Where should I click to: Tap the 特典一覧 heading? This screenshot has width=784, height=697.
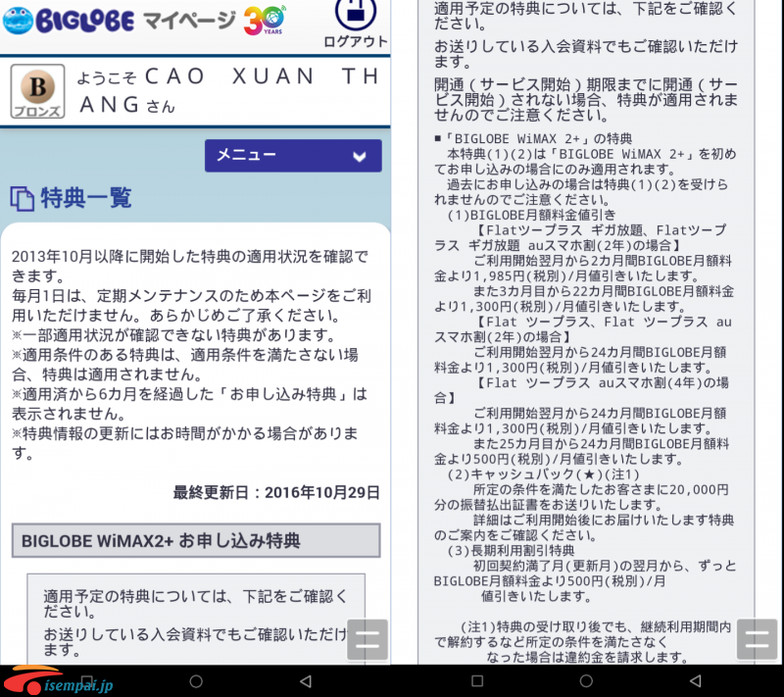tap(86, 197)
